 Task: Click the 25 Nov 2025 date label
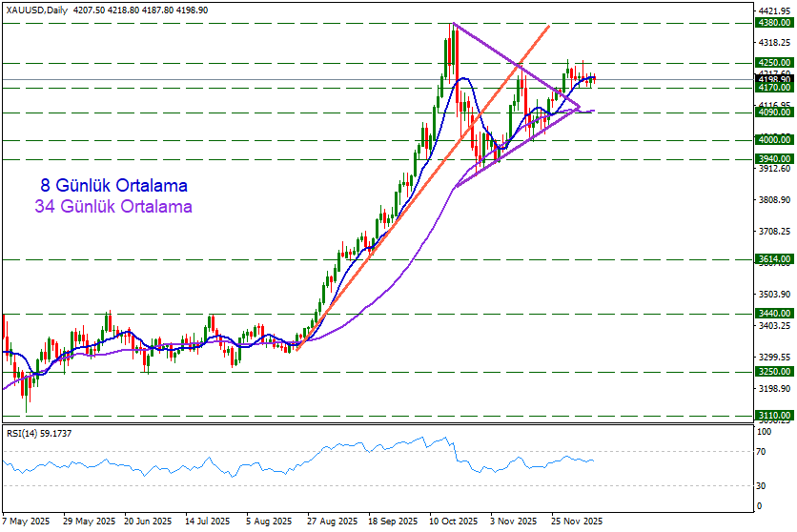pyautogui.click(x=578, y=522)
